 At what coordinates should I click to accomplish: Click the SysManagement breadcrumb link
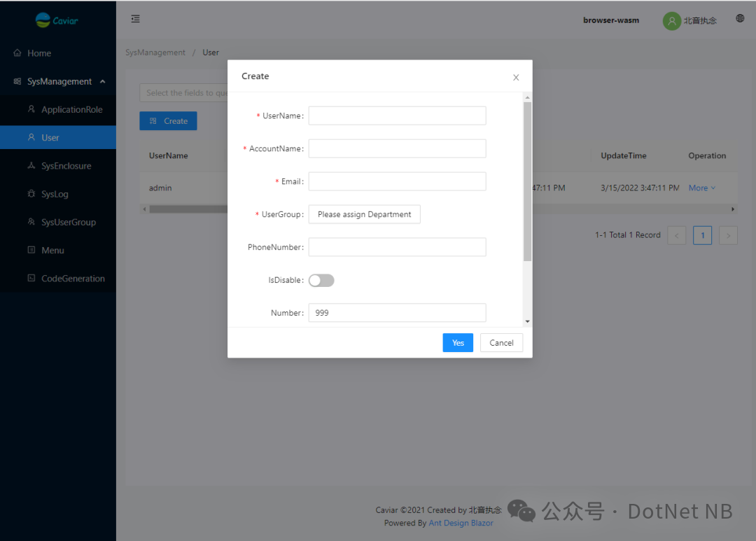click(x=155, y=52)
